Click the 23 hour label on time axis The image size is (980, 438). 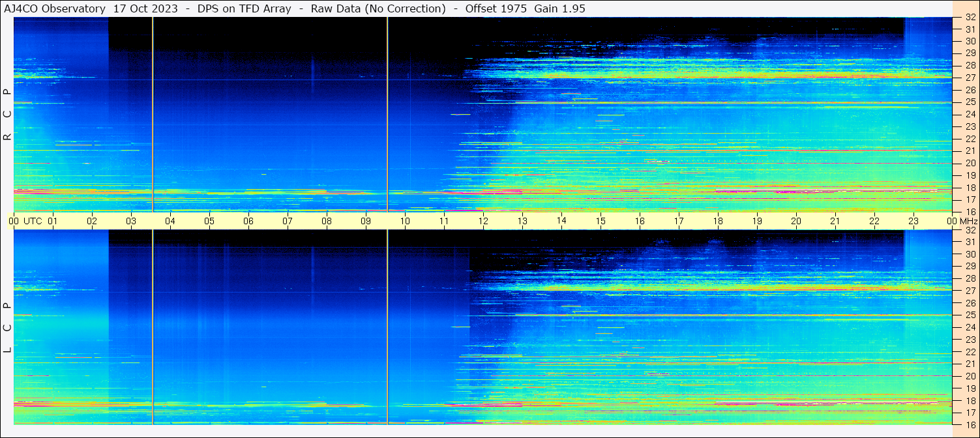(x=913, y=221)
